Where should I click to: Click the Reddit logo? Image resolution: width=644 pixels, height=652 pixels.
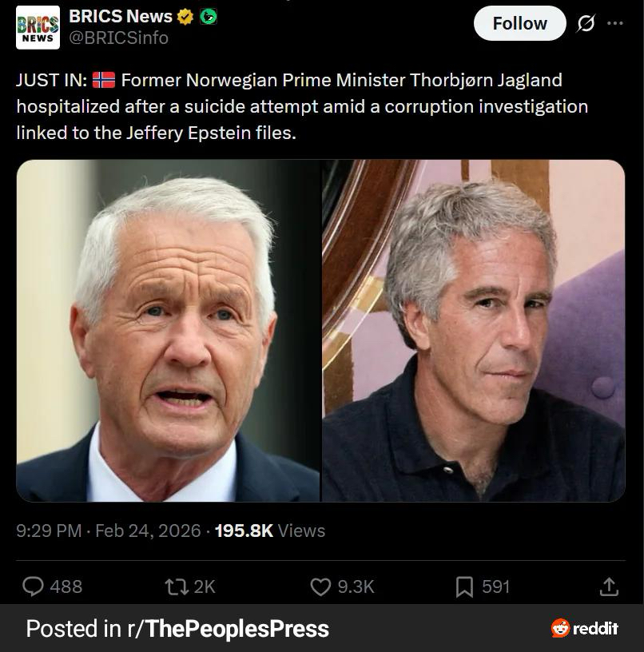coord(585,628)
